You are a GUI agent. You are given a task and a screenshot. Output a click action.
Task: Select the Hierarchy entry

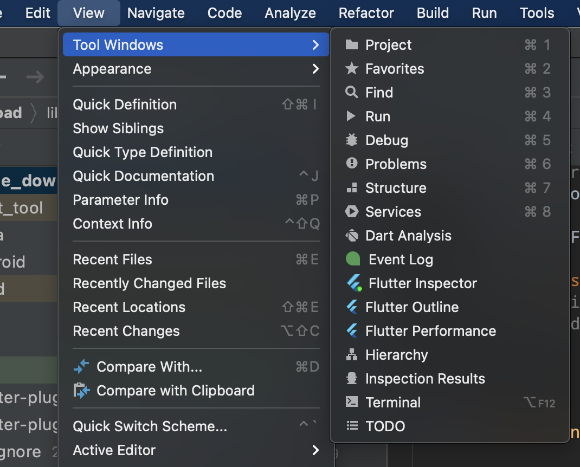click(449, 355)
